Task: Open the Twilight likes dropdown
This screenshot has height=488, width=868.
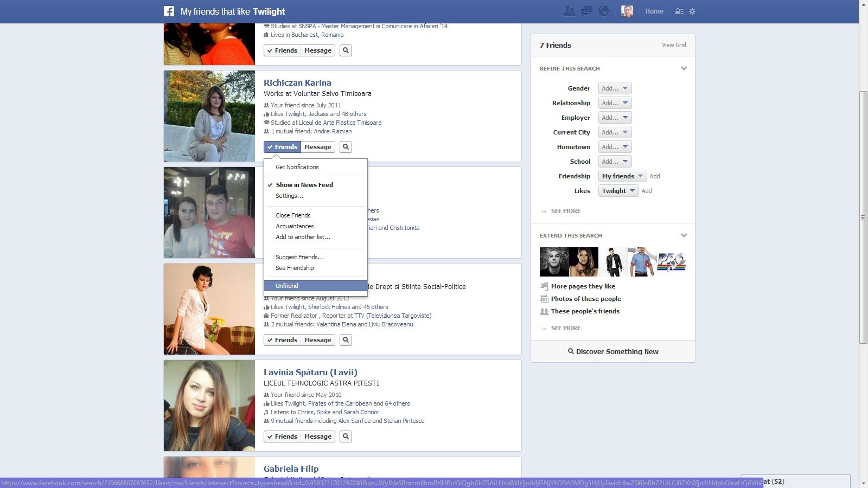Action: (x=618, y=190)
